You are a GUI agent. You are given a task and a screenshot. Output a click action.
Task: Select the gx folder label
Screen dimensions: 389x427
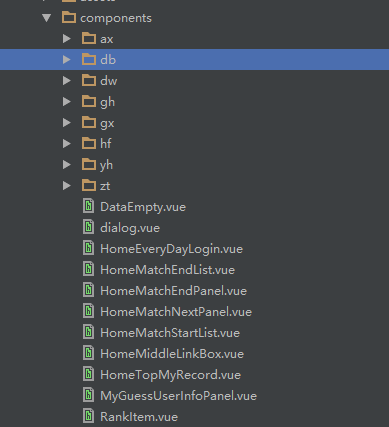(107, 124)
